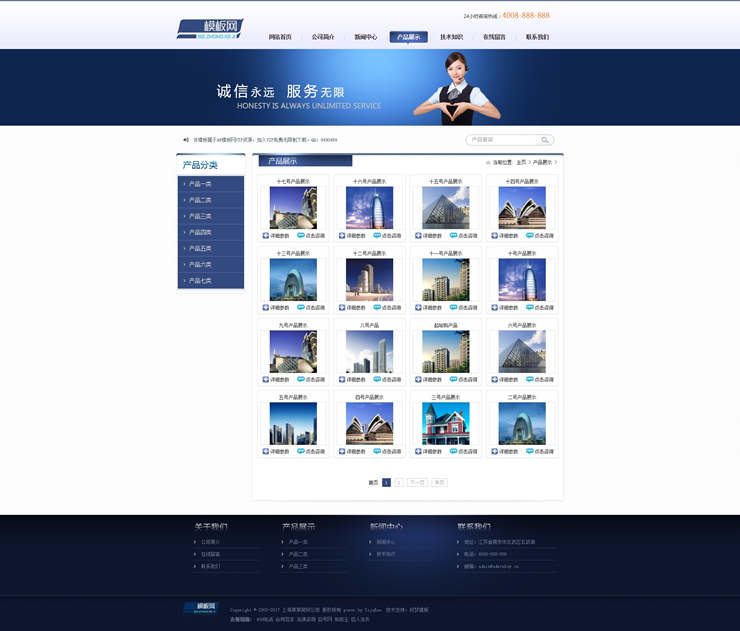Click 点击咨询 chat icon under 二号产品展示
740x631 pixels.
click(529, 452)
